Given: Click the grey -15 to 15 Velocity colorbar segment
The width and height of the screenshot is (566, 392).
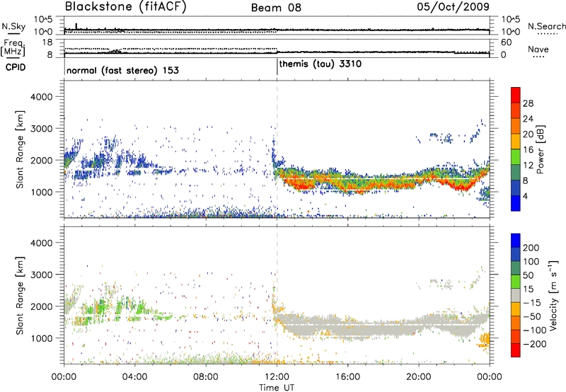Looking at the screenshot, I should [516, 296].
